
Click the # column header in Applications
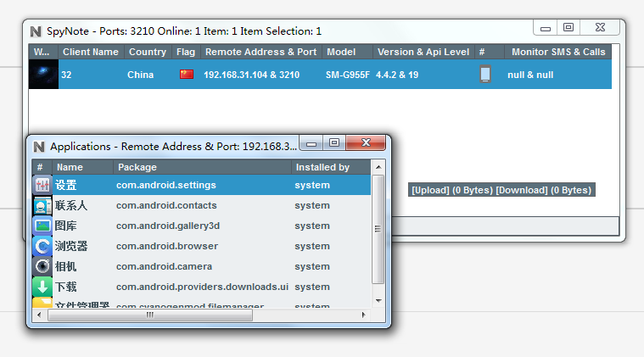pos(40,167)
